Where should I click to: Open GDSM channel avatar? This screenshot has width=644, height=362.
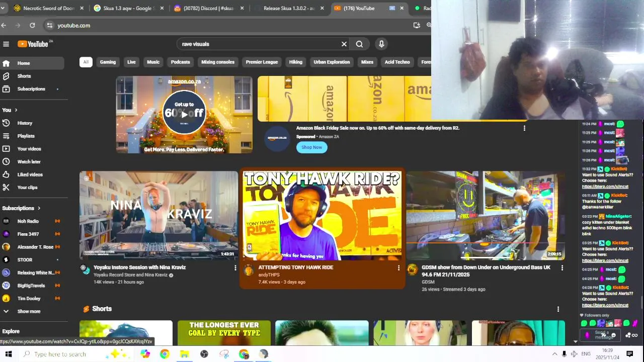point(412,270)
